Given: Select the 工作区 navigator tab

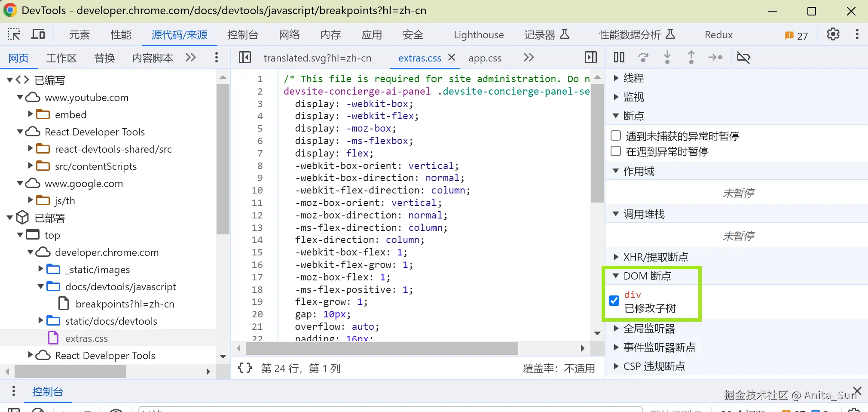Looking at the screenshot, I should point(61,58).
